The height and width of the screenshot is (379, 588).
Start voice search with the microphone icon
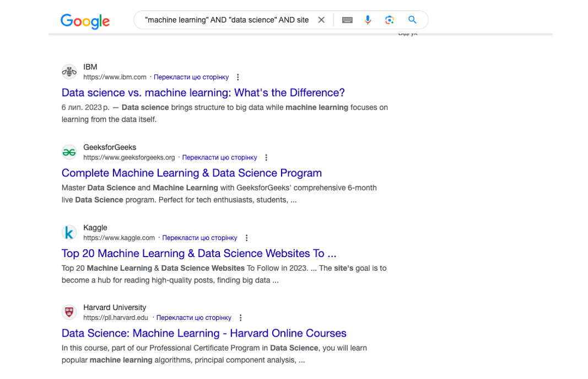point(368,20)
